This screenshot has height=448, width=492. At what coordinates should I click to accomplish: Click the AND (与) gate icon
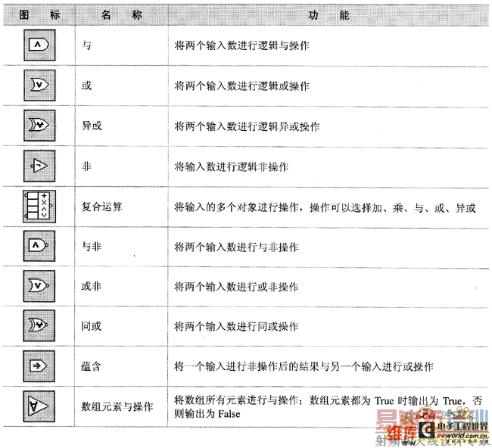pos(39,45)
